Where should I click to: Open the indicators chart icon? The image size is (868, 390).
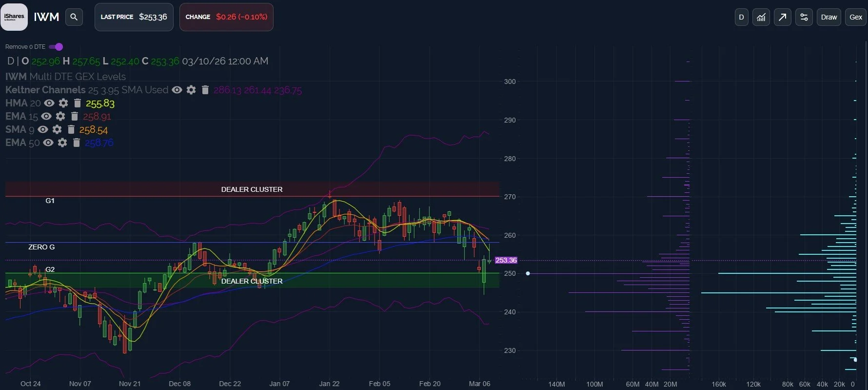tap(761, 17)
